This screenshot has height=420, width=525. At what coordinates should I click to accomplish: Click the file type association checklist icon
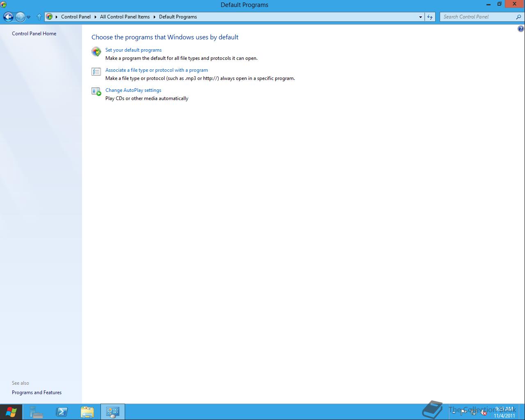click(96, 72)
